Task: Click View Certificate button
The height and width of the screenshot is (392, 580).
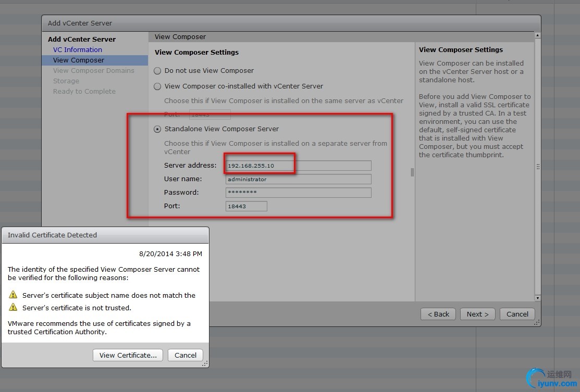Action: click(x=128, y=355)
